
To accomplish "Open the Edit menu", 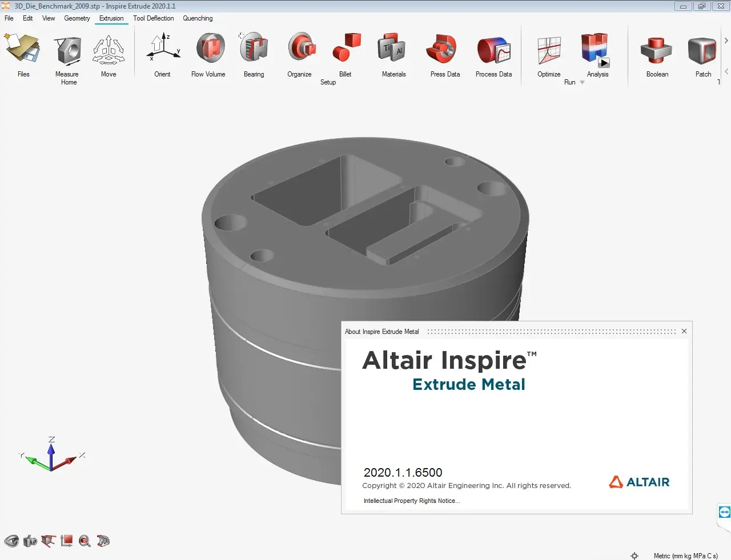I will tap(27, 18).
